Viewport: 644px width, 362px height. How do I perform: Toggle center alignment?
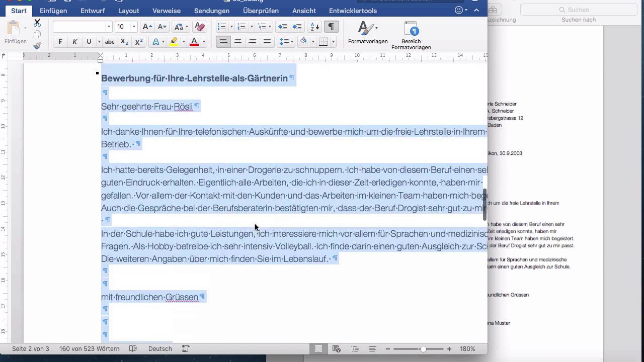pos(238,42)
